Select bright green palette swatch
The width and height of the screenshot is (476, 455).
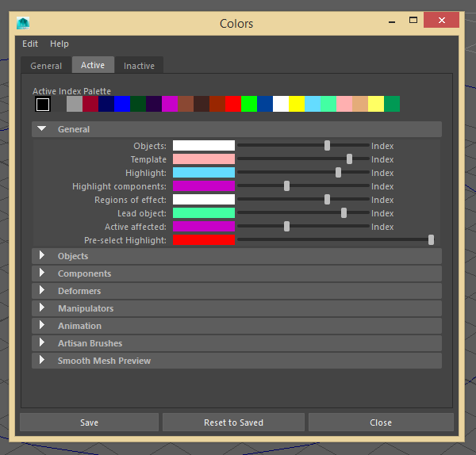(249, 104)
